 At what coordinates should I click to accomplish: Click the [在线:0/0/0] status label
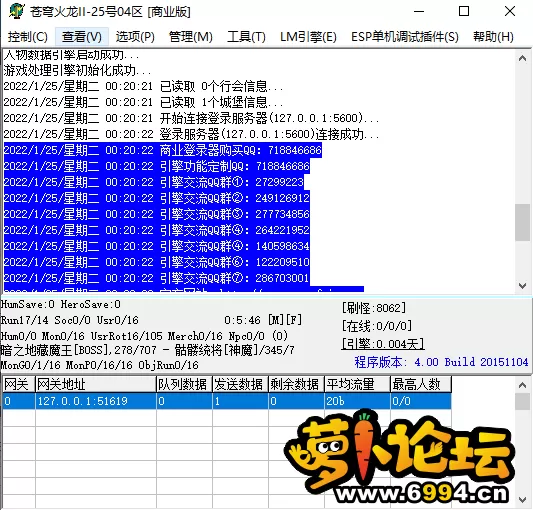377,326
